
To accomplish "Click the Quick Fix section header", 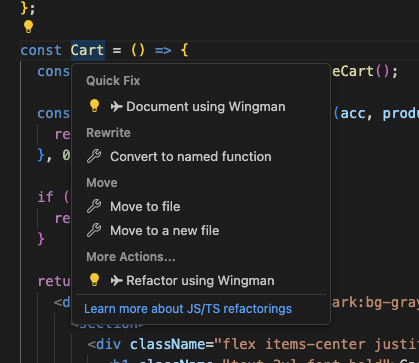I will (113, 81).
